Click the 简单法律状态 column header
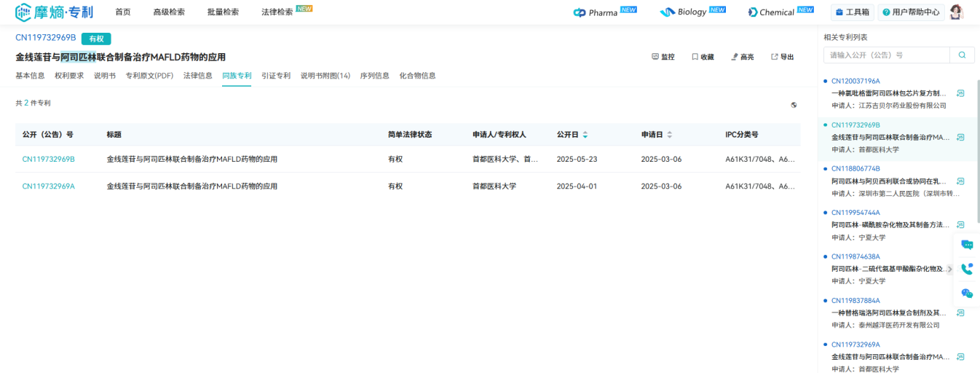Image resolution: width=980 pixels, height=373 pixels. pos(410,135)
